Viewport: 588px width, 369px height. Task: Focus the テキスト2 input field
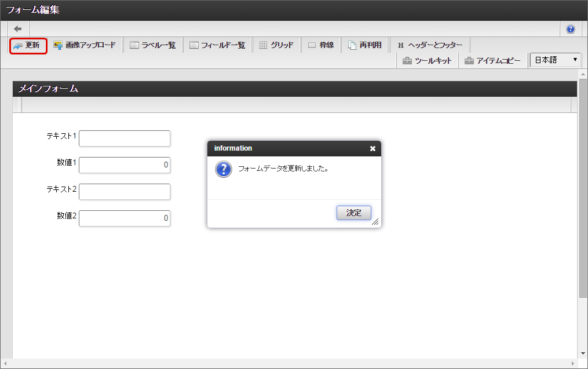[125, 192]
